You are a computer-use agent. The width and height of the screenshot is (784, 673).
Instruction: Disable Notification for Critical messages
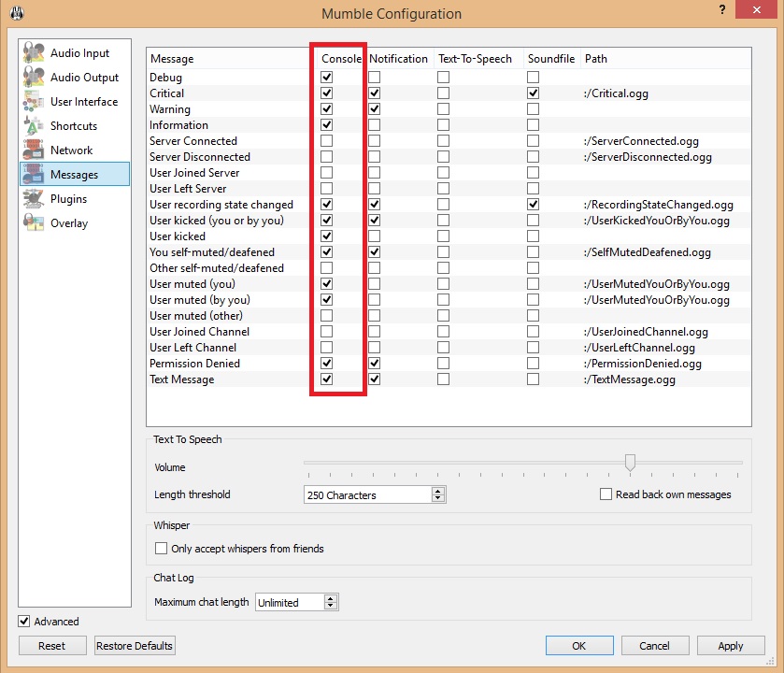click(374, 93)
